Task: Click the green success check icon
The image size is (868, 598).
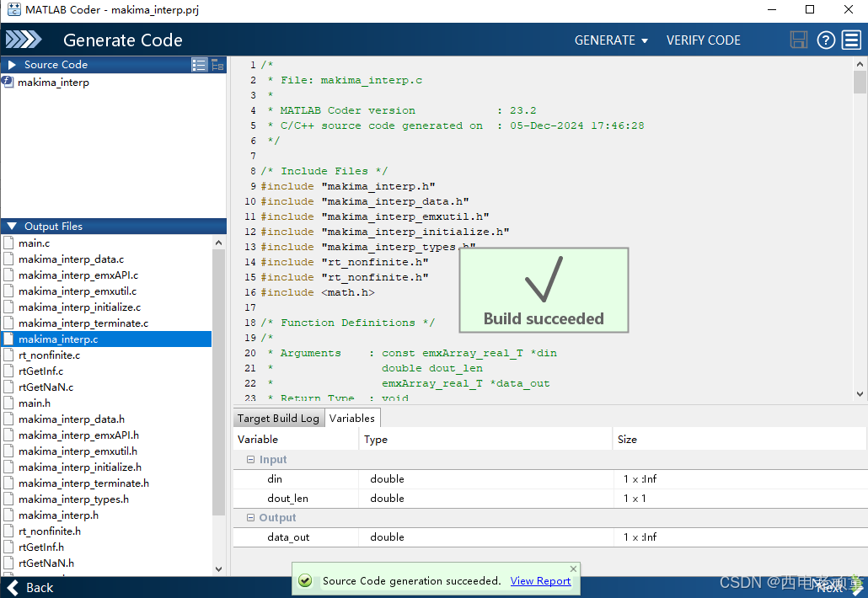Action: [x=305, y=581]
